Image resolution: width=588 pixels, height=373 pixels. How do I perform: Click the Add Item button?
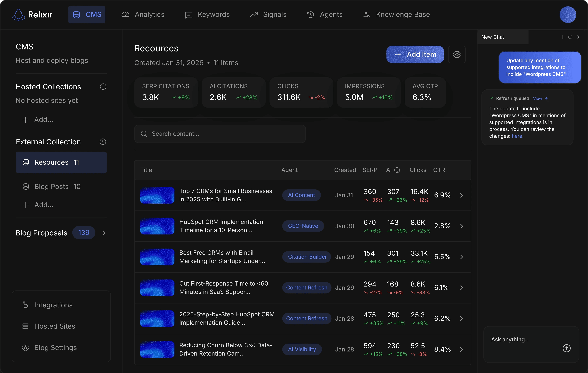click(x=415, y=54)
